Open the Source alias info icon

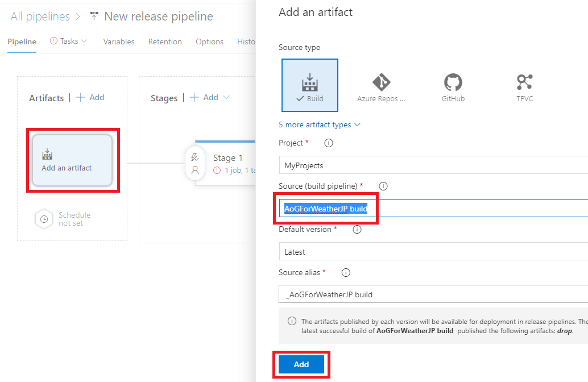[346, 272]
